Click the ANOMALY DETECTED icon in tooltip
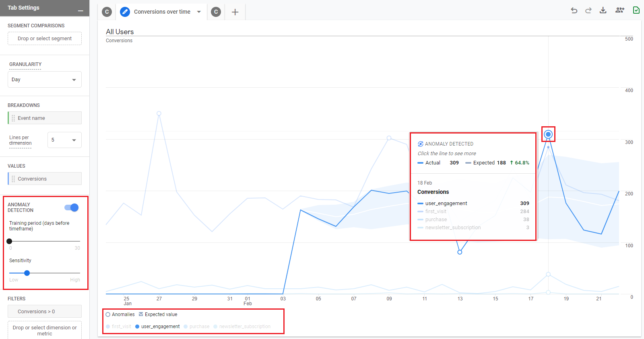Image resolution: width=644 pixels, height=339 pixels. (420, 144)
